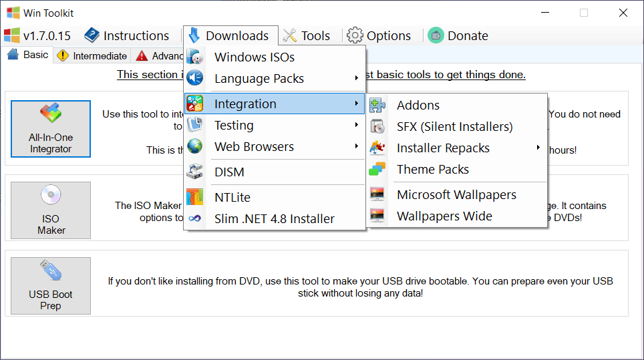Click the Microsoft Wallpapers monitor icon
The image size is (644, 360).
tap(377, 194)
